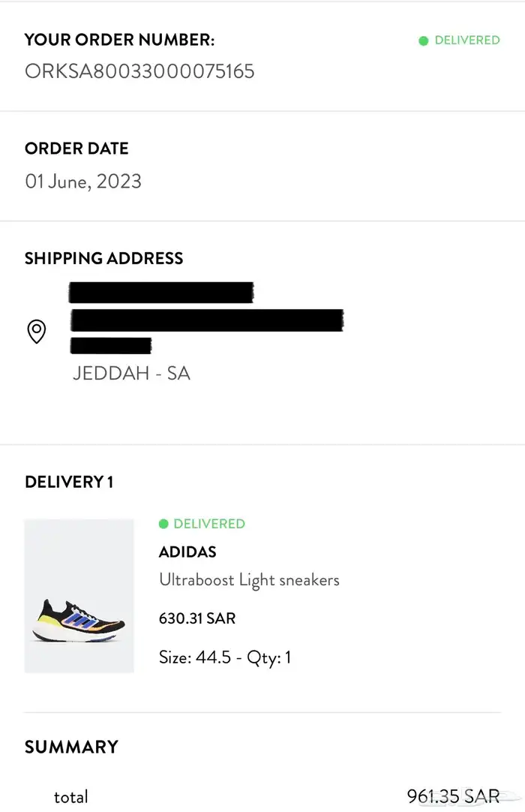Click the green DELIVERED status dot at top
525x812 pixels.
coord(424,41)
